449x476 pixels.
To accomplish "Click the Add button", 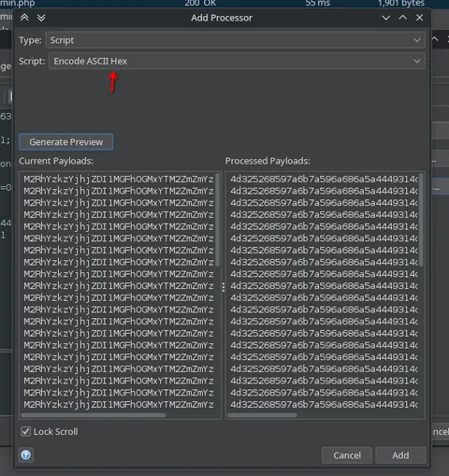I will tap(400, 455).
